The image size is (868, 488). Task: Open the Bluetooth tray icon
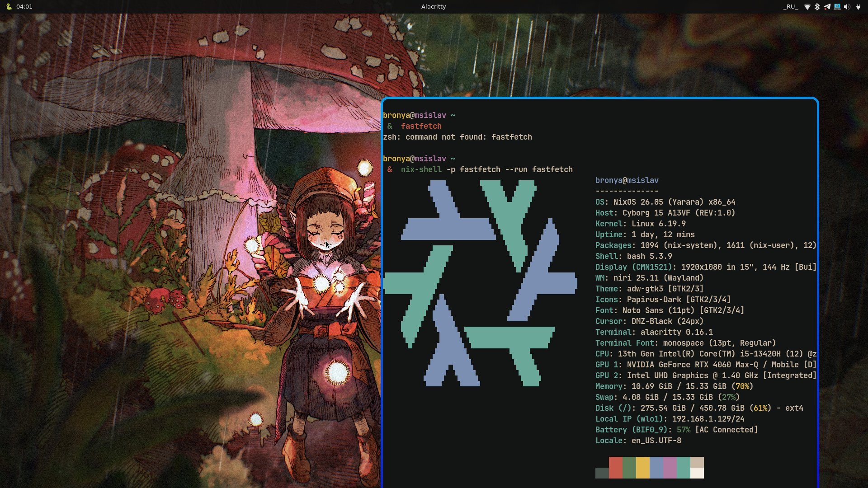(817, 7)
